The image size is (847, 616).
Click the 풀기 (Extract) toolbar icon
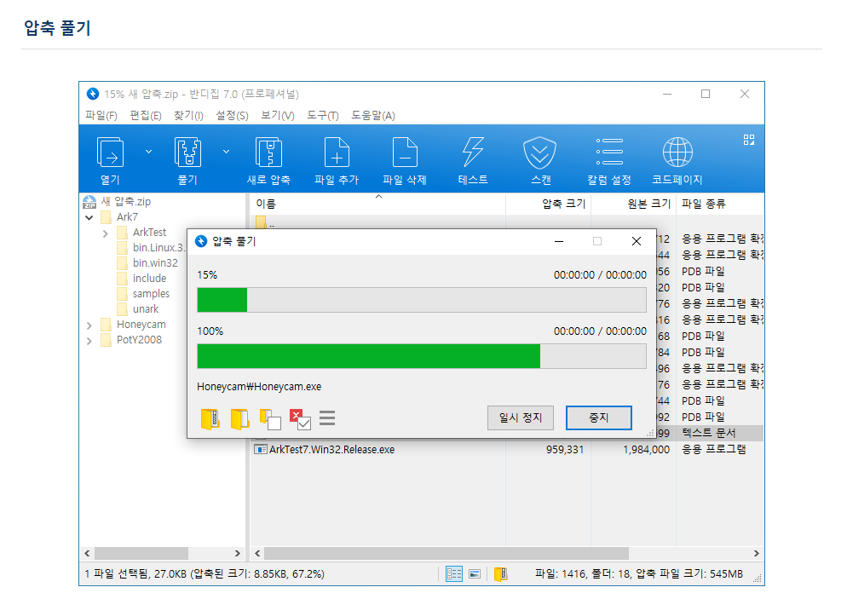[x=188, y=153]
